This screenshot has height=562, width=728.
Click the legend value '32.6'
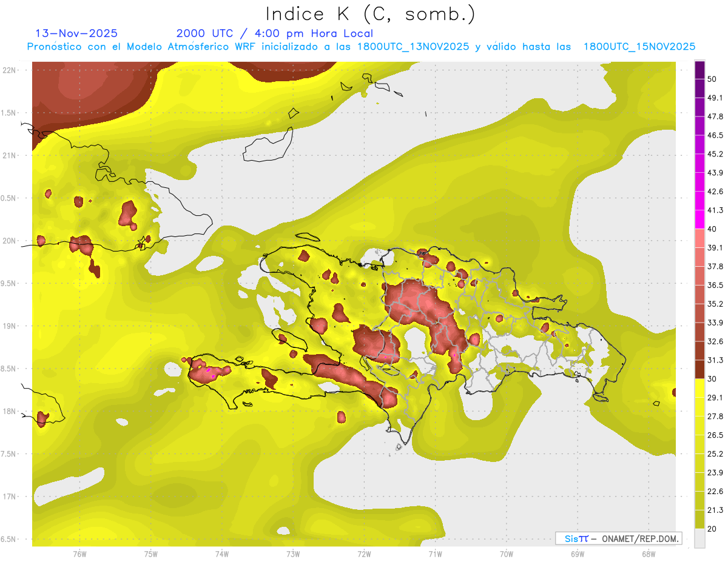(x=715, y=341)
